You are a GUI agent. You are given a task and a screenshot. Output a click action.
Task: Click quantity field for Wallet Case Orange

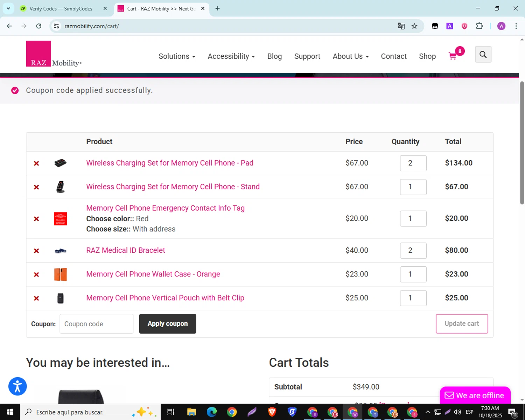point(413,274)
